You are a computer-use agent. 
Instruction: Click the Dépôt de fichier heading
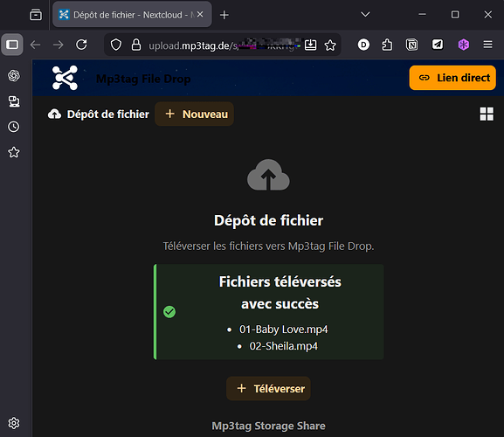[268, 220]
